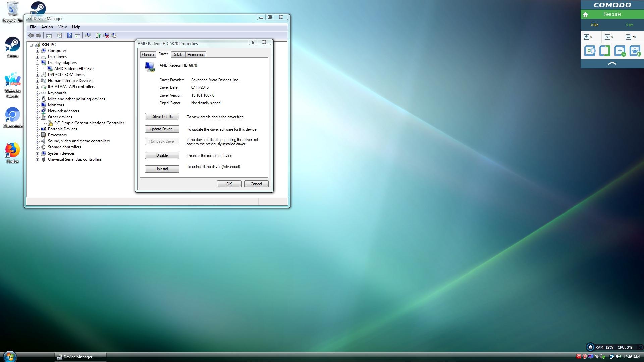The height and width of the screenshot is (362, 644).
Task: Open the Comodo secure shopping basket icon
Action: [x=635, y=51]
